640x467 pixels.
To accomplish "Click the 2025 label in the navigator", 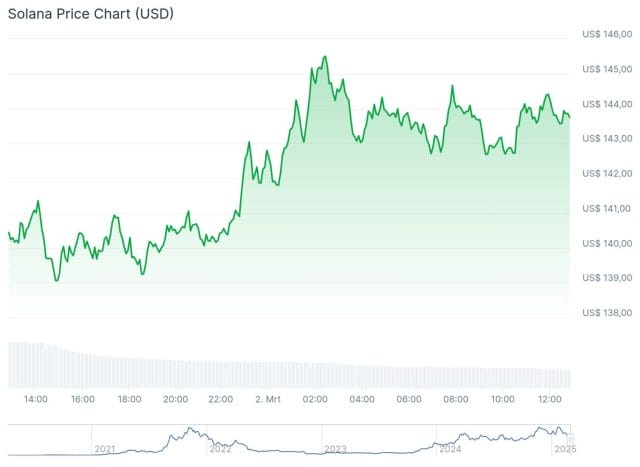I will click(x=566, y=449).
